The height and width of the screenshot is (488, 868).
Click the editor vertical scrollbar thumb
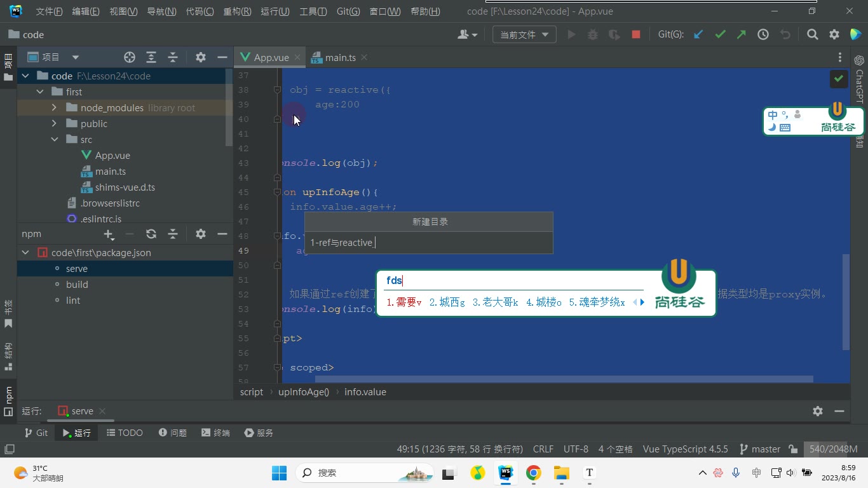[846, 302]
